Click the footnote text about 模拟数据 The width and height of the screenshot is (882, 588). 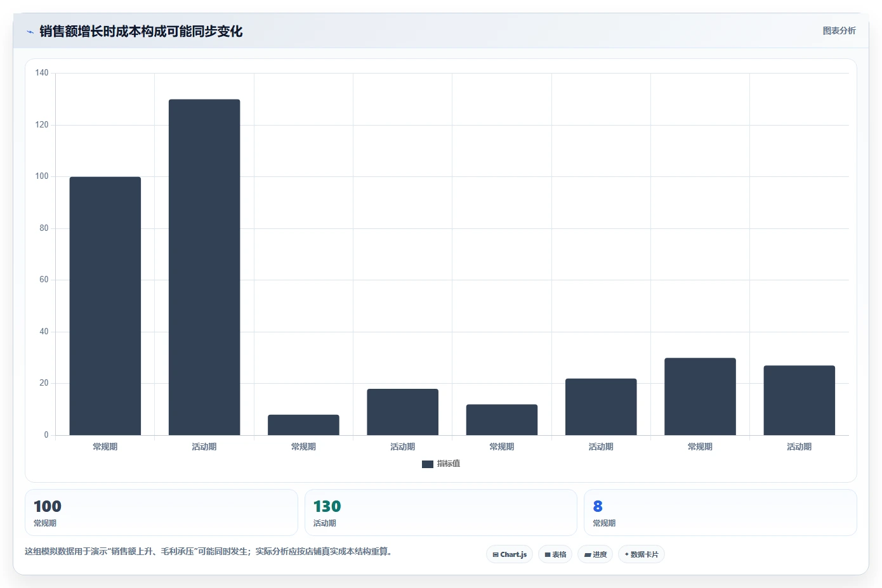coord(209,552)
